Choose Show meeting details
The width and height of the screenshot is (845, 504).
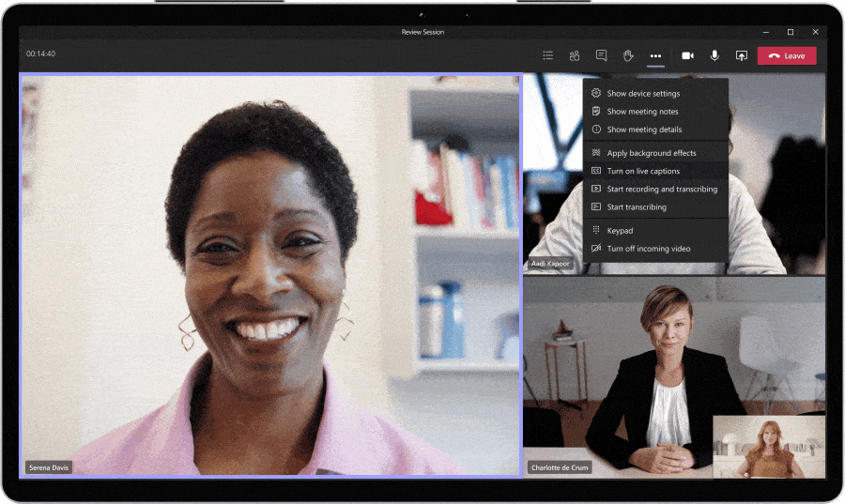pos(644,130)
